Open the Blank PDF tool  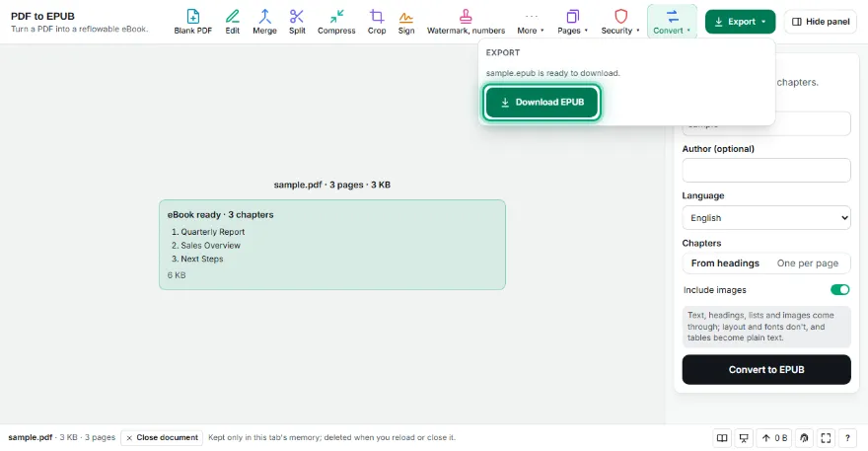point(192,22)
